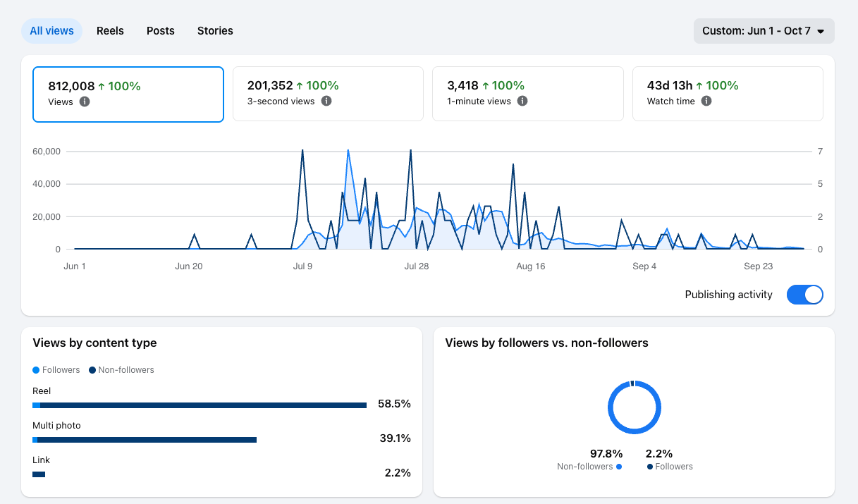This screenshot has height=504, width=858.
Task: Click the Followers legend dot under the donut
Action: point(650,467)
